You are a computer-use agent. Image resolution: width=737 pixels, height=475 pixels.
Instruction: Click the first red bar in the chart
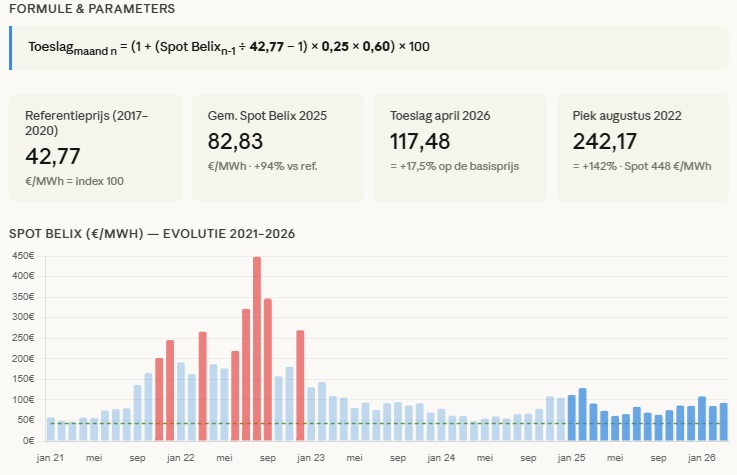pos(159,400)
